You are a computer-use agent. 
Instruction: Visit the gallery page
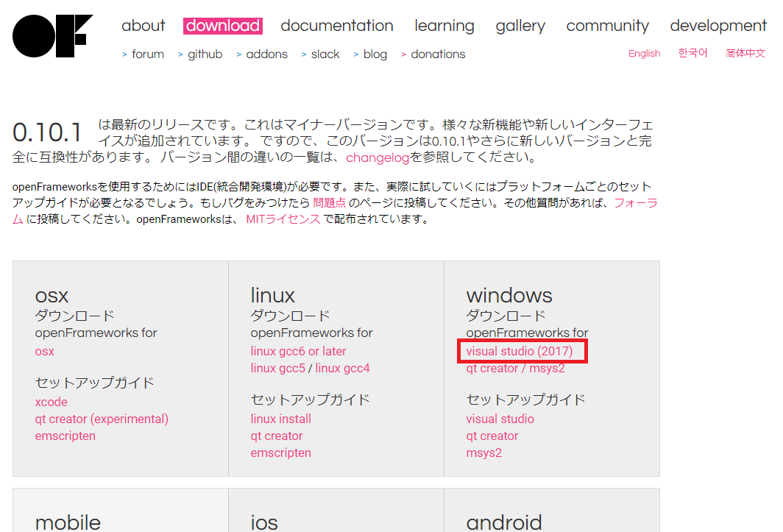pos(520,25)
